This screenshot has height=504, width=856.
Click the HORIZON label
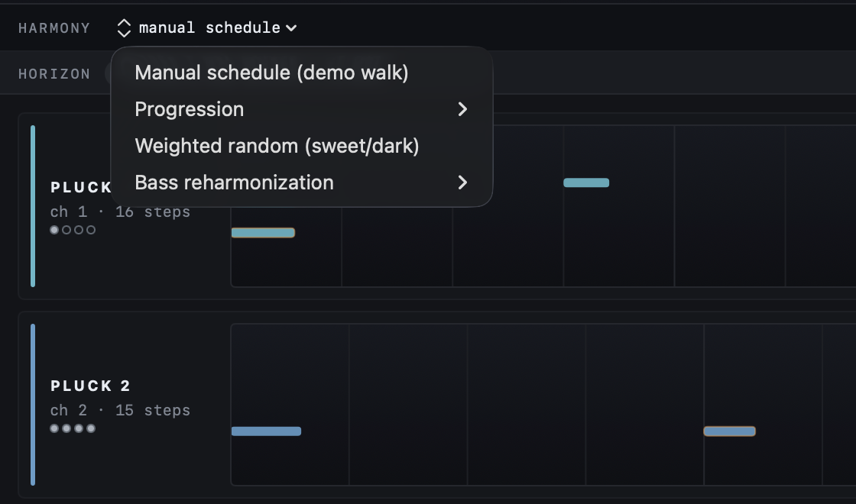click(54, 74)
